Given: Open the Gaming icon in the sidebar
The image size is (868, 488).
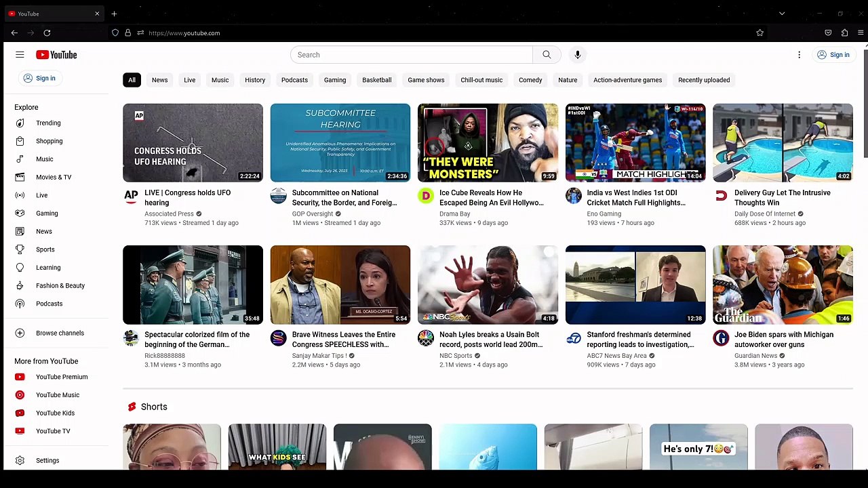Looking at the screenshot, I should [x=20, y=213].
